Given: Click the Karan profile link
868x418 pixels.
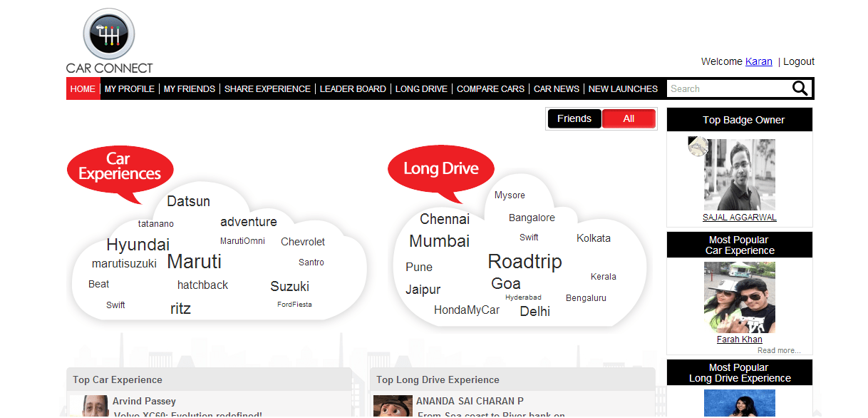Looking at the screenshot, I should (x=759, y=61).
